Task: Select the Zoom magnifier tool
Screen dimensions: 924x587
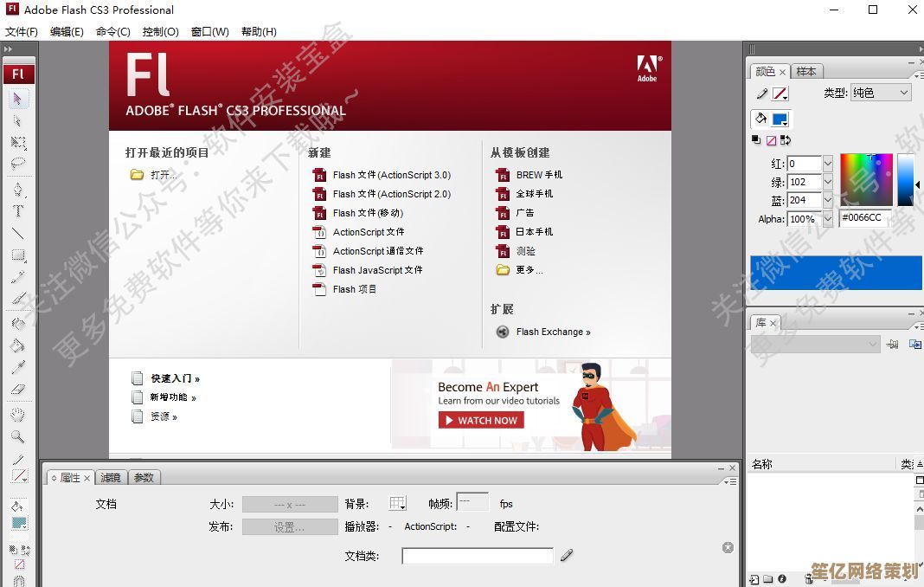Action: (x=17, y=436)
